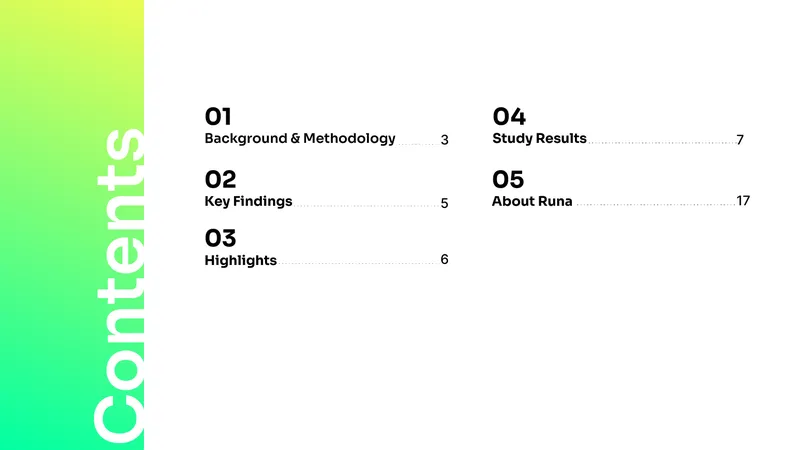Select page number 6 beside Highlights
This screenshot has height=450, width=800.
pos(444,259)
